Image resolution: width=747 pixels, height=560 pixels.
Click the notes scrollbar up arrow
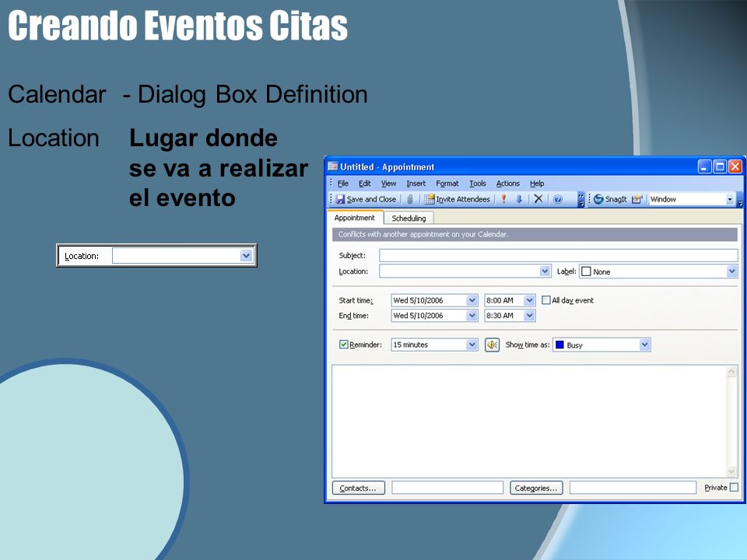click(x=731, y=372)
